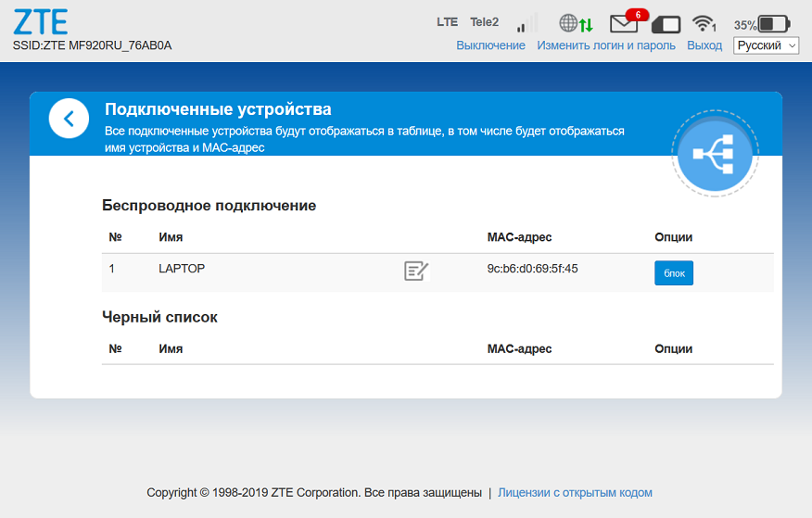Screen dimensions: 812x518
Task: Edit the LAPTOP device name
Action: coord(416,271)
